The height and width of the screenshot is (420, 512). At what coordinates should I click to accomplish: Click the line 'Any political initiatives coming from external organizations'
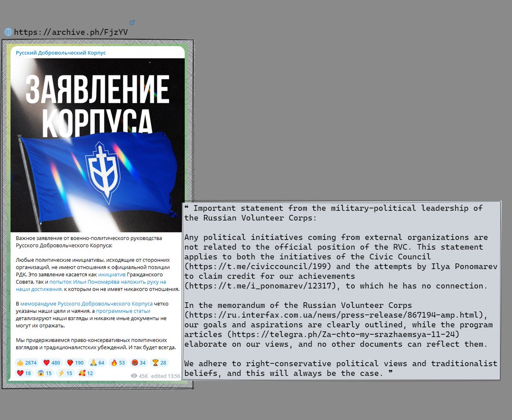(x=336, y=237)
